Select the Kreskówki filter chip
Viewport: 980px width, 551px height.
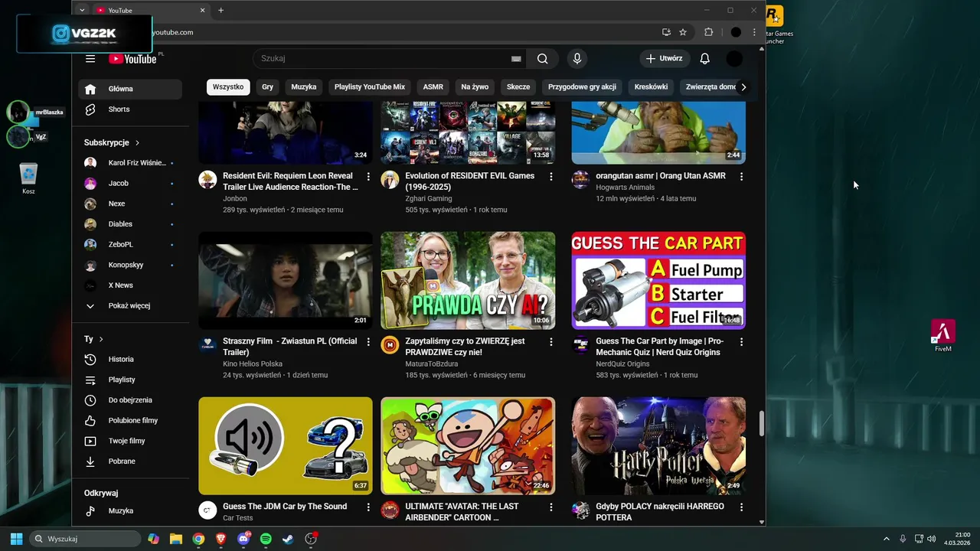click(x=652, y=87)
